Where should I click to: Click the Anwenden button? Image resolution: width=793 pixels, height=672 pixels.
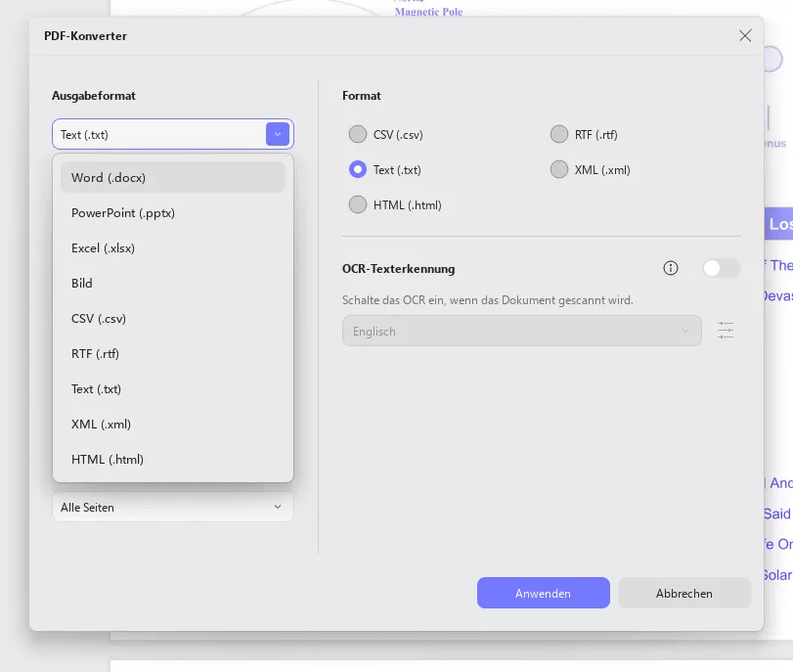(x=543, y=593)
